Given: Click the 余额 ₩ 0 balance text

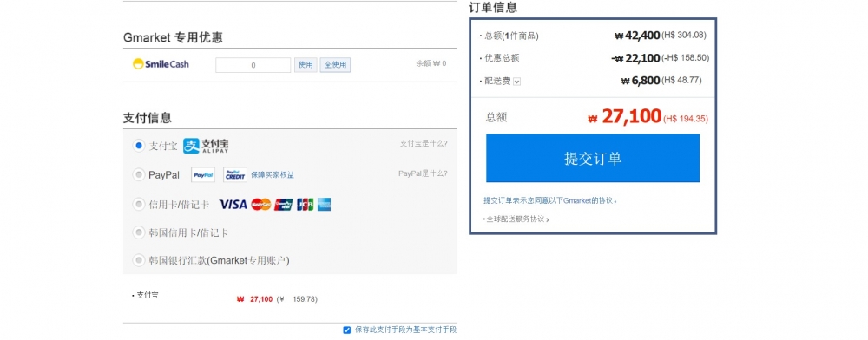Looking at the screenshot, I should tap(431, 63).
